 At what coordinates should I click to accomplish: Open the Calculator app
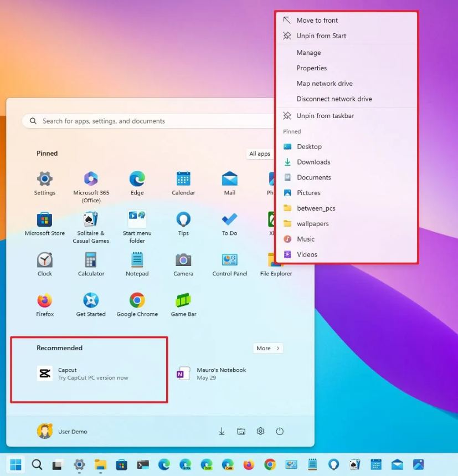pos(91,264)
